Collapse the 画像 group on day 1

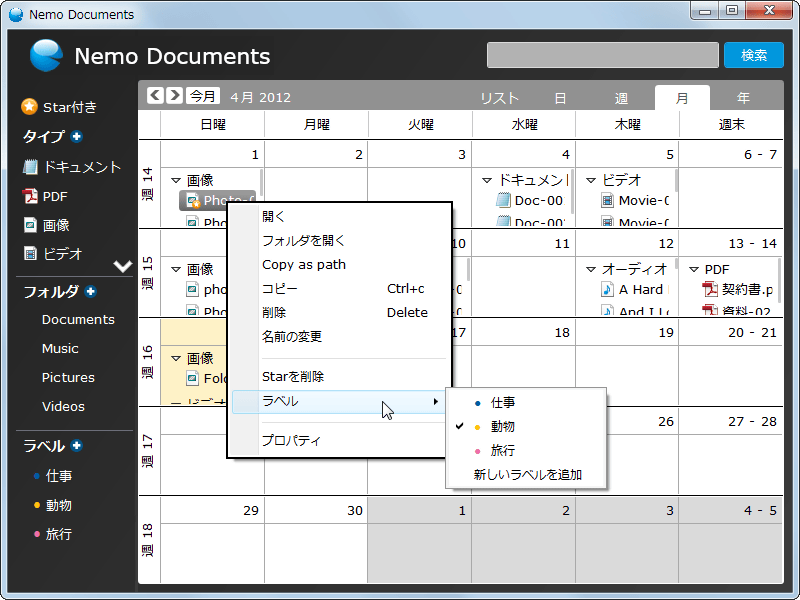pyautogui.click(x=176, y=180)
